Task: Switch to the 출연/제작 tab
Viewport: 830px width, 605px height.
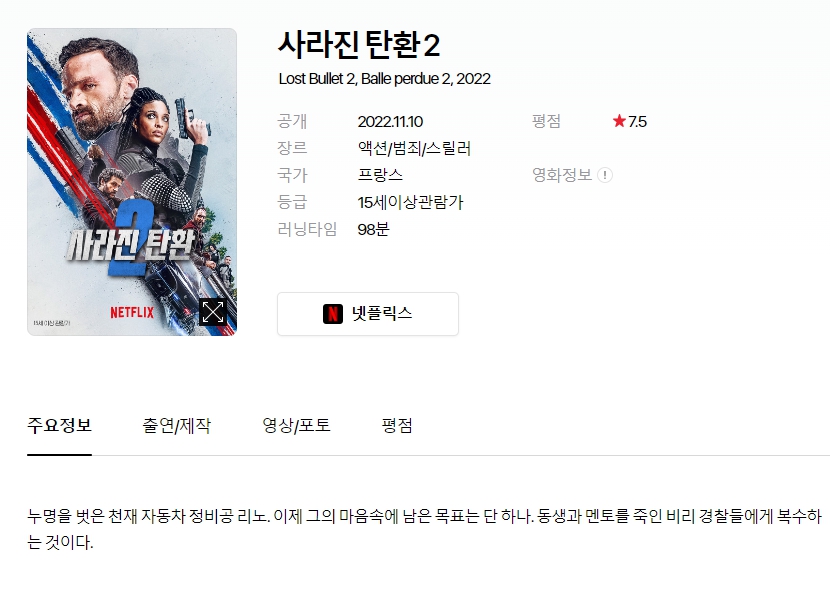Action: (176, 426)
